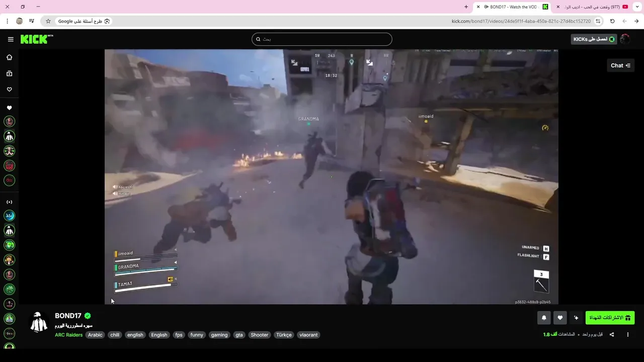Select the chill tag
Viewport: 644px width, 362px height.
(x=115, y=335)
